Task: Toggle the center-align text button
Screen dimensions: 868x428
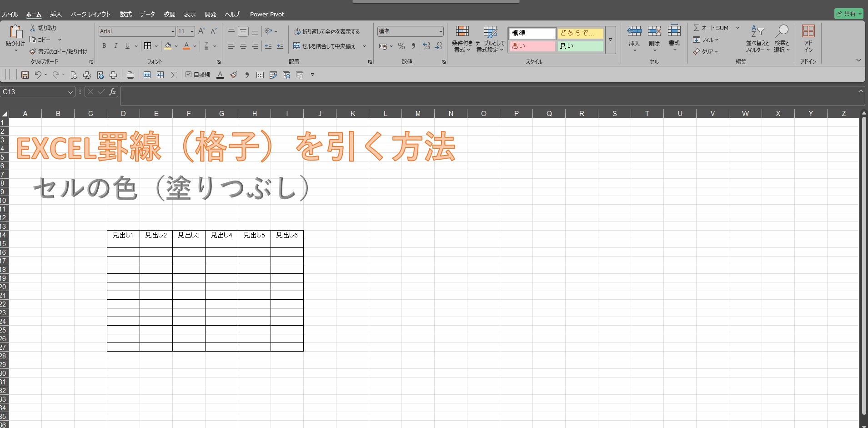Action: click(x=243, y=46)
